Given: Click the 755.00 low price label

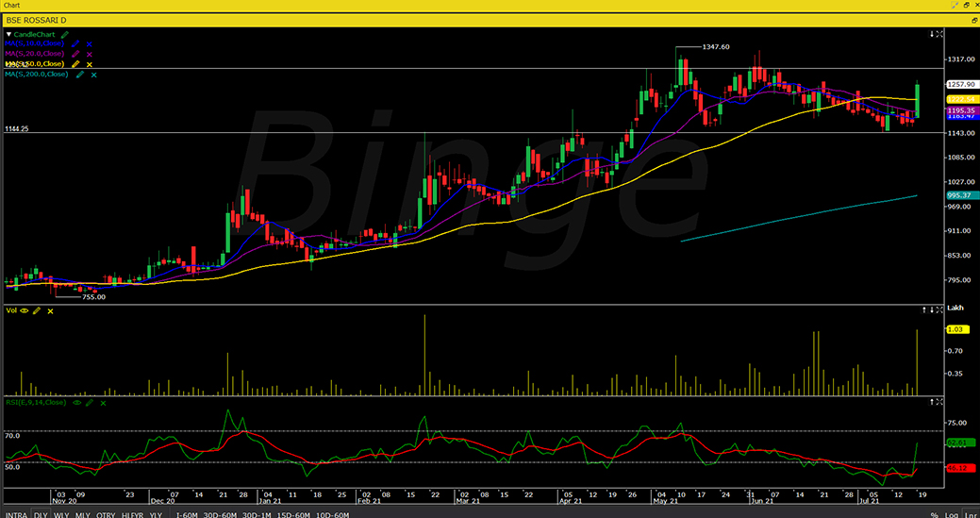Looking at the screenshot, I should click(94, 297).
